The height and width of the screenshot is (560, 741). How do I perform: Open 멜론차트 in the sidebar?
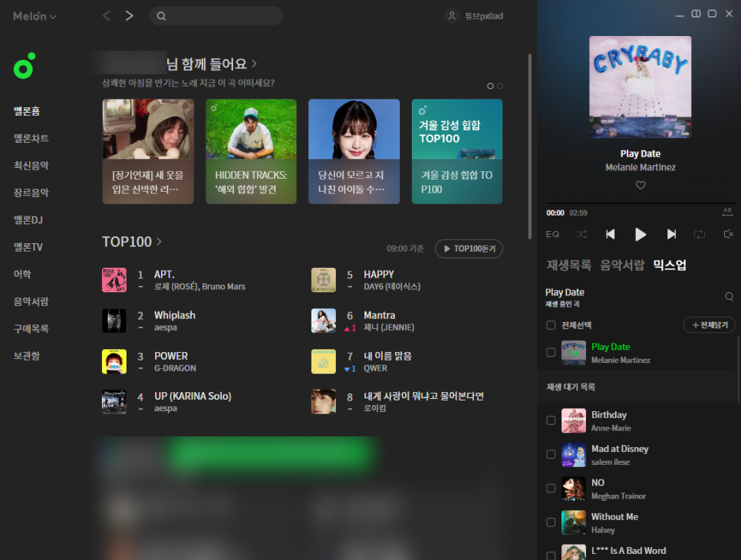click(31, 138)
